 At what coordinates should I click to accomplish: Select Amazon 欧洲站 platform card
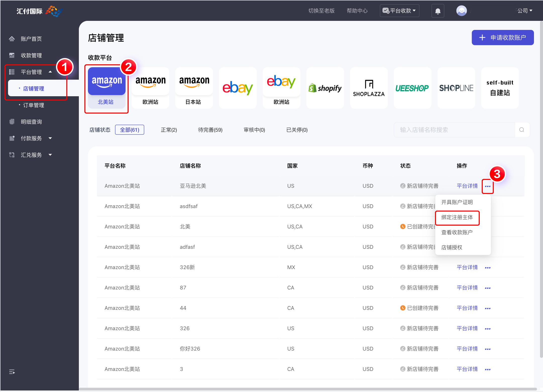[x=150, y=88]
